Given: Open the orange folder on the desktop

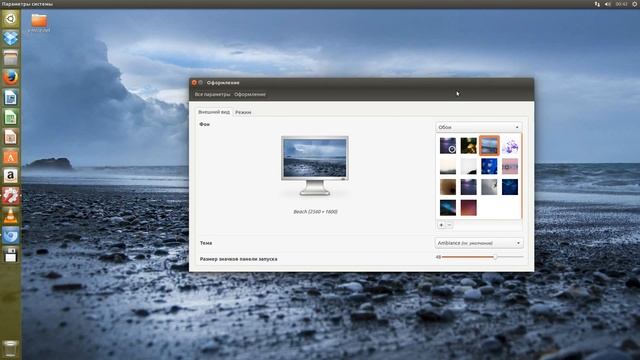Looking at the screenshot, I should click(39, 20).
